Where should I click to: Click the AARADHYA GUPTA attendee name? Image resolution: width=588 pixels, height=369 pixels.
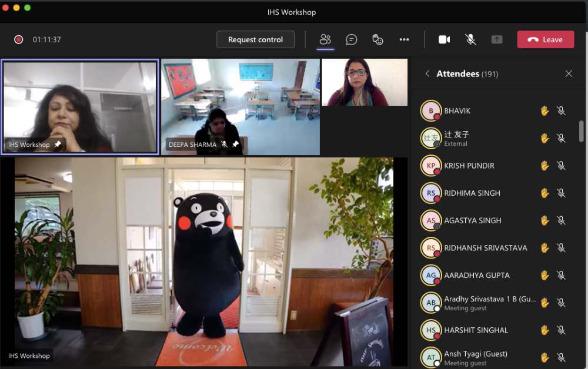click(x=477, y=276)
